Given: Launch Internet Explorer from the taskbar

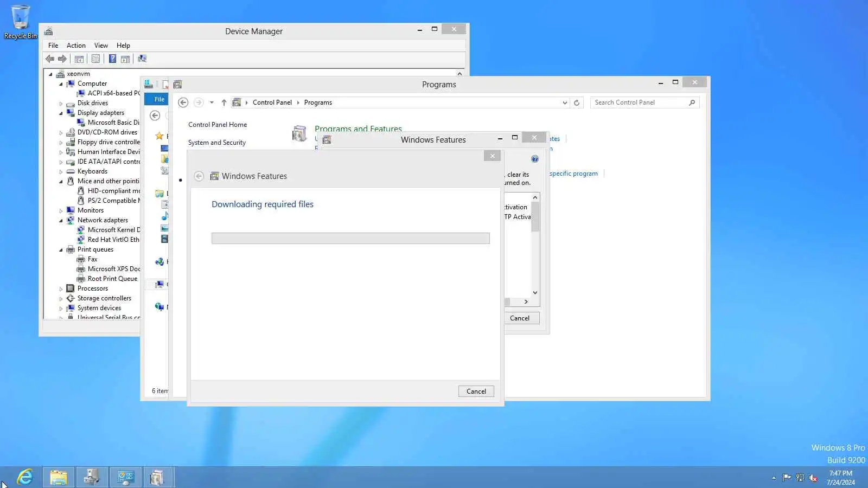Looking at the screenshot, I should [25, 477].
